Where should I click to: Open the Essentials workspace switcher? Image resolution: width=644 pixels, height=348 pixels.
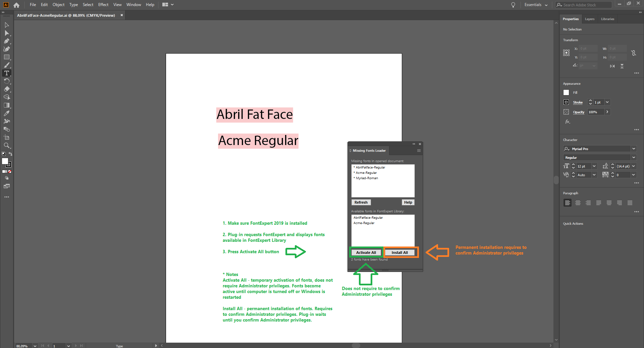(536, 5)
